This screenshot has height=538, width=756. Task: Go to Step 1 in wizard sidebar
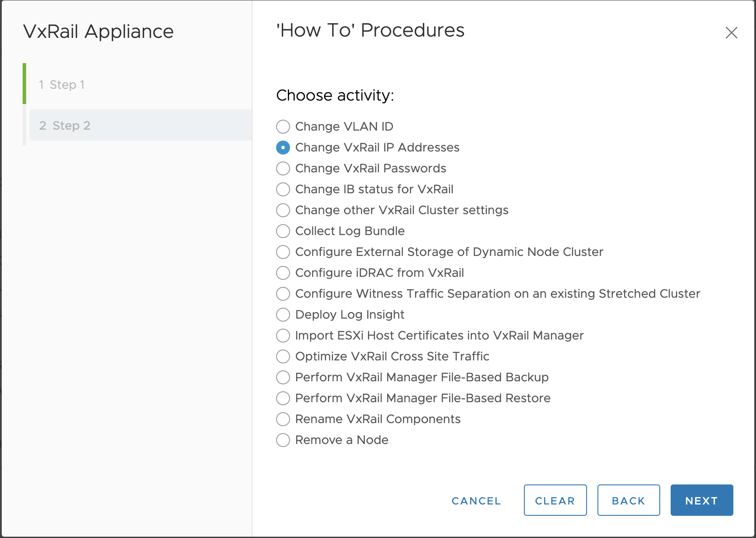[62, 84]
